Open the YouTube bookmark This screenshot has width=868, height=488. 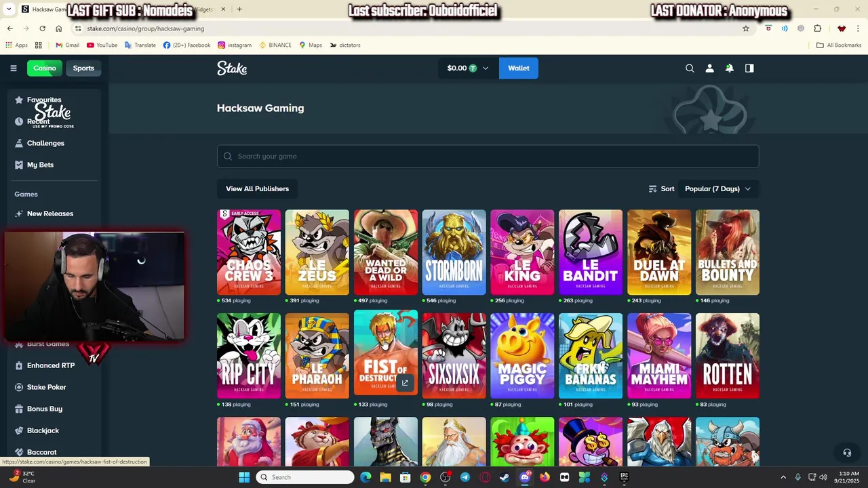pyautogui.click(x=102, y=45)
